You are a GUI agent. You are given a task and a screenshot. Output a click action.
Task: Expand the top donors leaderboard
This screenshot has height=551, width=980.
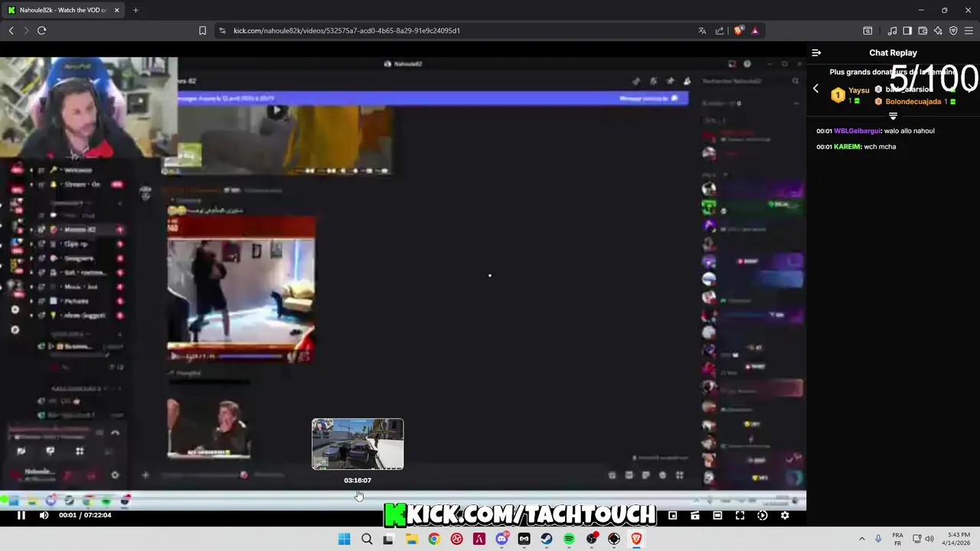click(893, 116)
